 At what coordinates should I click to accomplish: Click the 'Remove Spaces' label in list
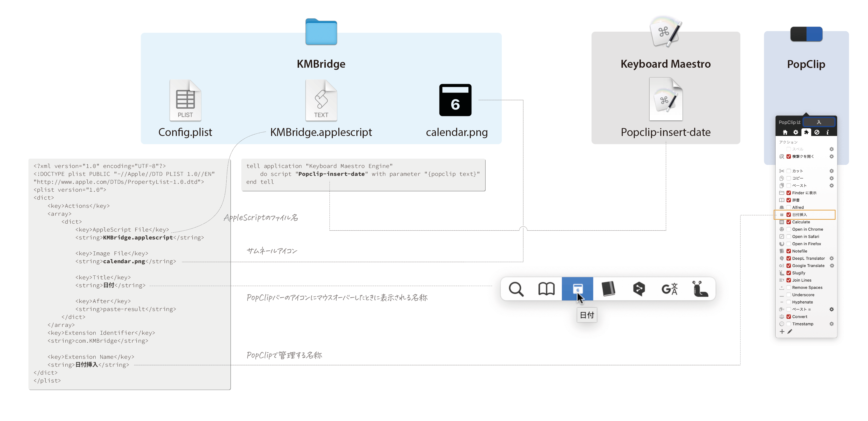tap(807, 288)
